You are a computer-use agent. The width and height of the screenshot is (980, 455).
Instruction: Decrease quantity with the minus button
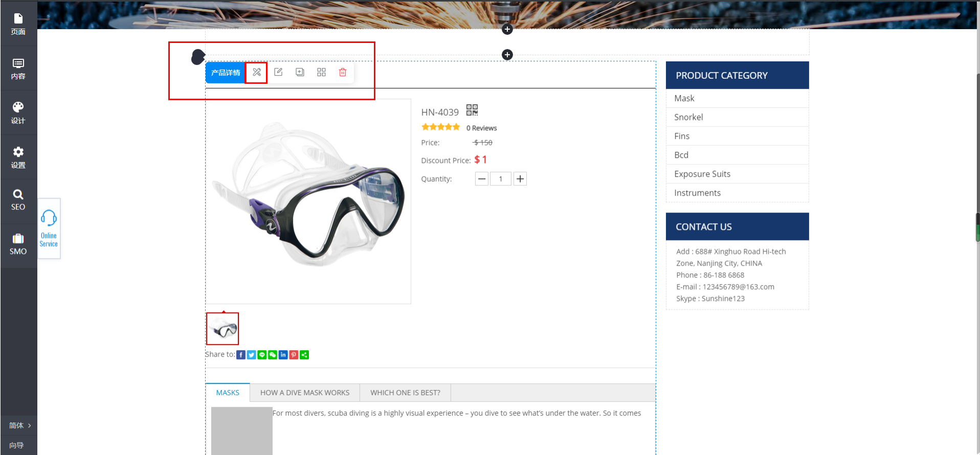pos(481,179)
